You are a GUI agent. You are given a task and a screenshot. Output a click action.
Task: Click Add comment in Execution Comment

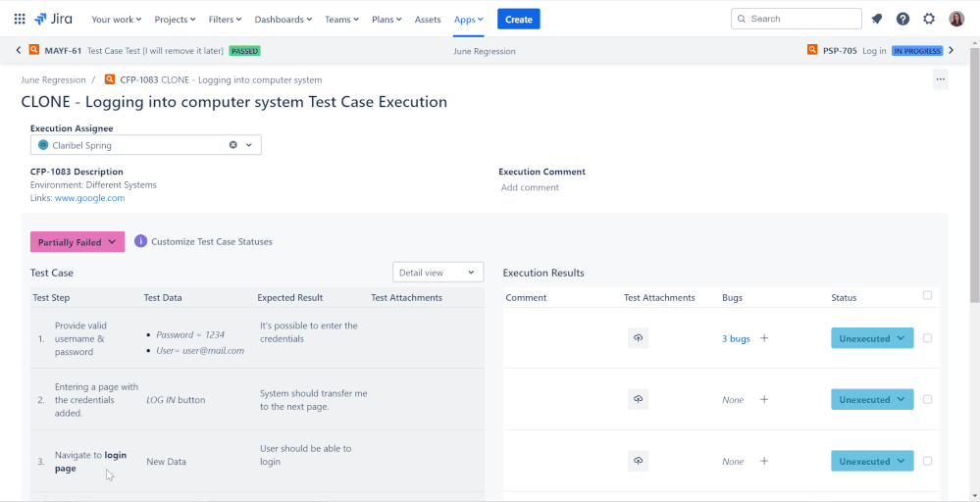tap(530, 187)
